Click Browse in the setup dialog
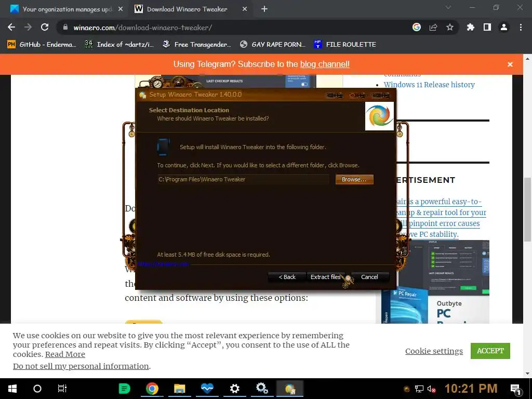 pos(354,179)
